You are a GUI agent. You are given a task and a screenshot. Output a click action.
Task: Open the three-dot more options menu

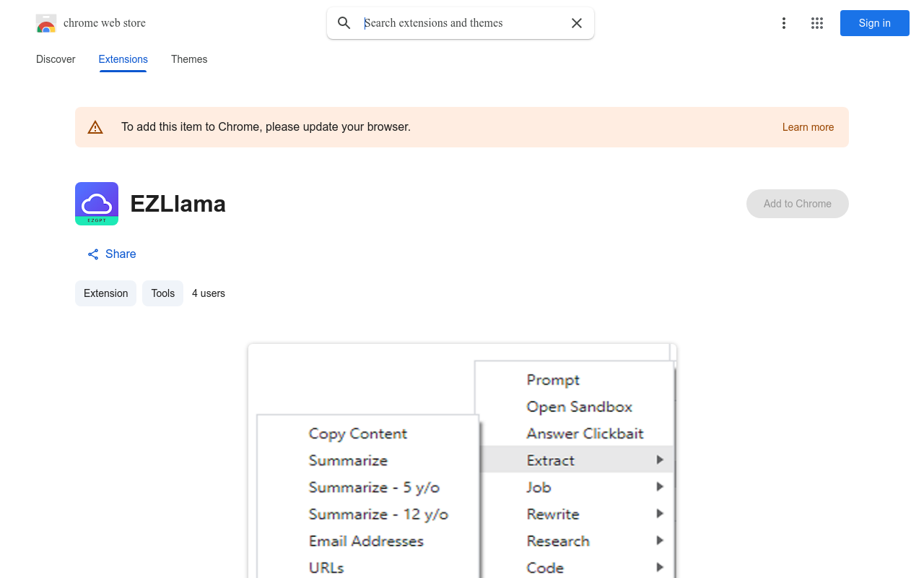point(783,23)
